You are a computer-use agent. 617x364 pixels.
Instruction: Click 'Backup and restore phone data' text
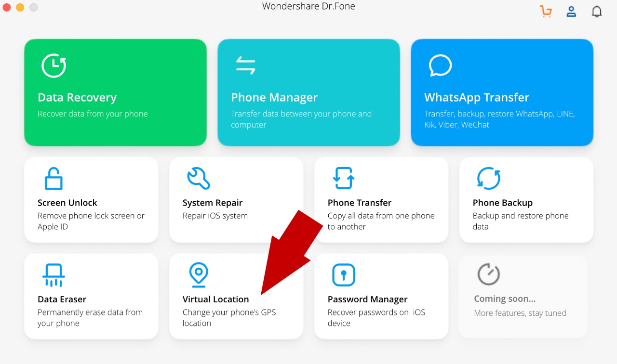coord(521,221)
